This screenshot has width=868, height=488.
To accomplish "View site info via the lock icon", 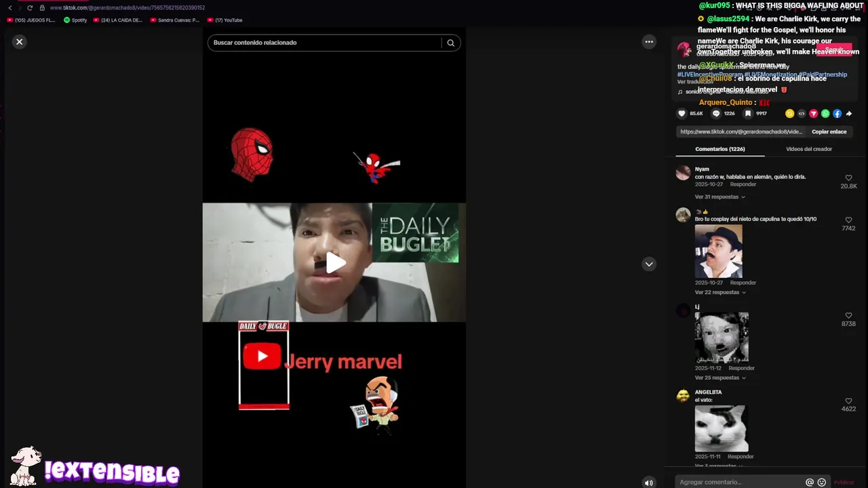I will pyautogui.click(x=42, y=7).
